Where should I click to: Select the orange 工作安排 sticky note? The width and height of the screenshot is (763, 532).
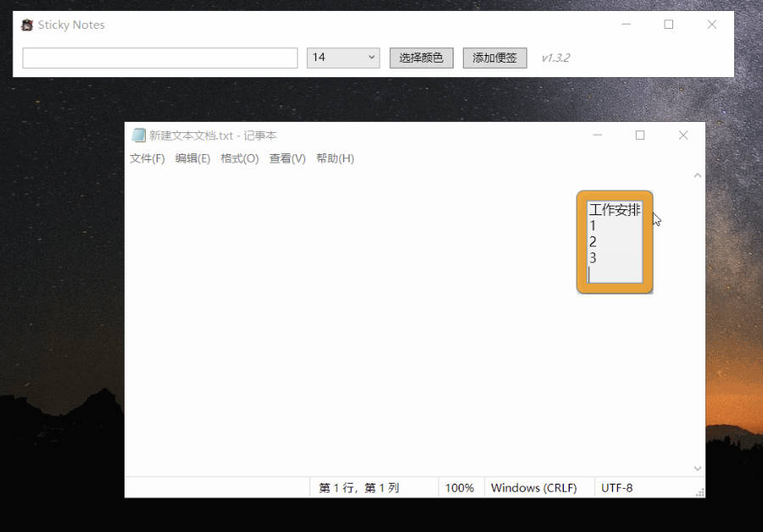(614, 241)
